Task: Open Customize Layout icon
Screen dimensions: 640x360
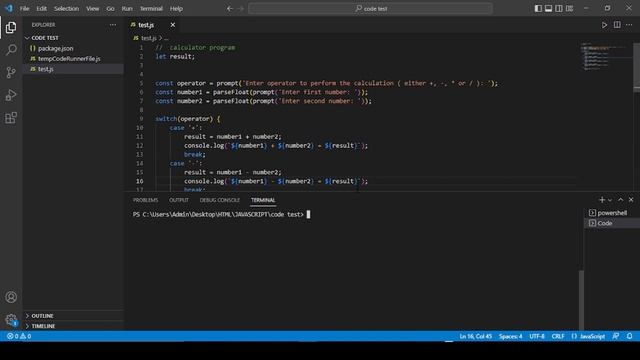Action: click(x=569, y=9)
